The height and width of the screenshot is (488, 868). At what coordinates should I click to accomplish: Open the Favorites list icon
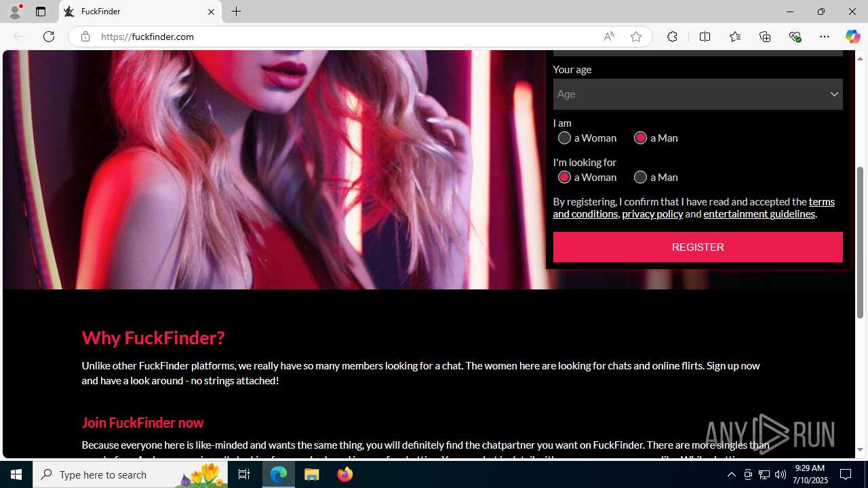735,37
